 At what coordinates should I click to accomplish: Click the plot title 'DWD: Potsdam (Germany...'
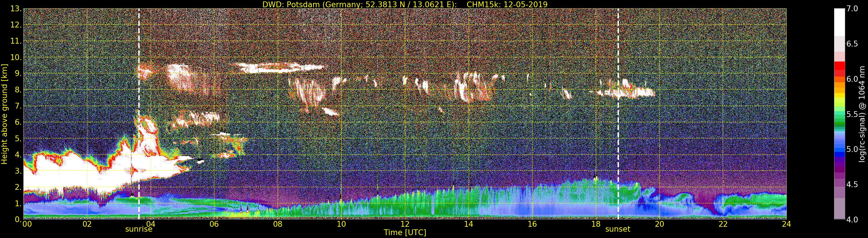click(405, 4)
